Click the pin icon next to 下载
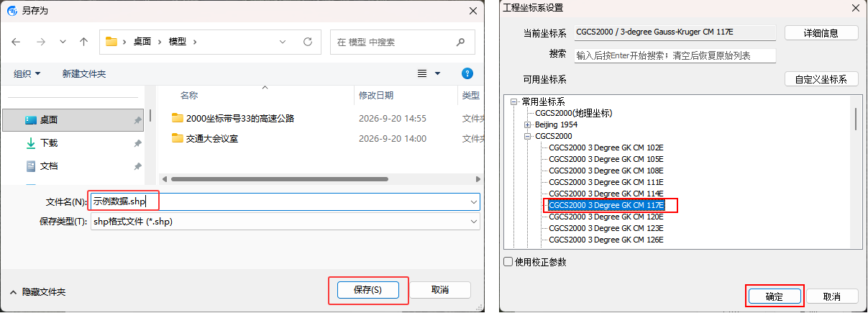 137,144
